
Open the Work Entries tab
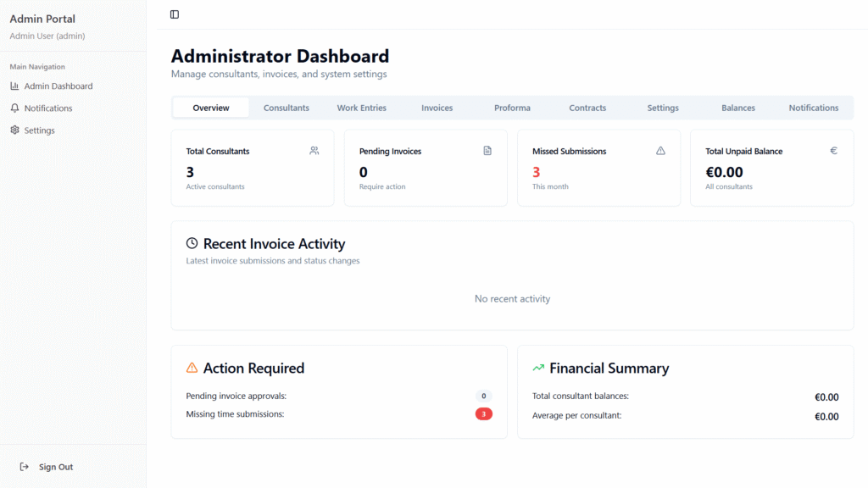[x=361, y=108]
